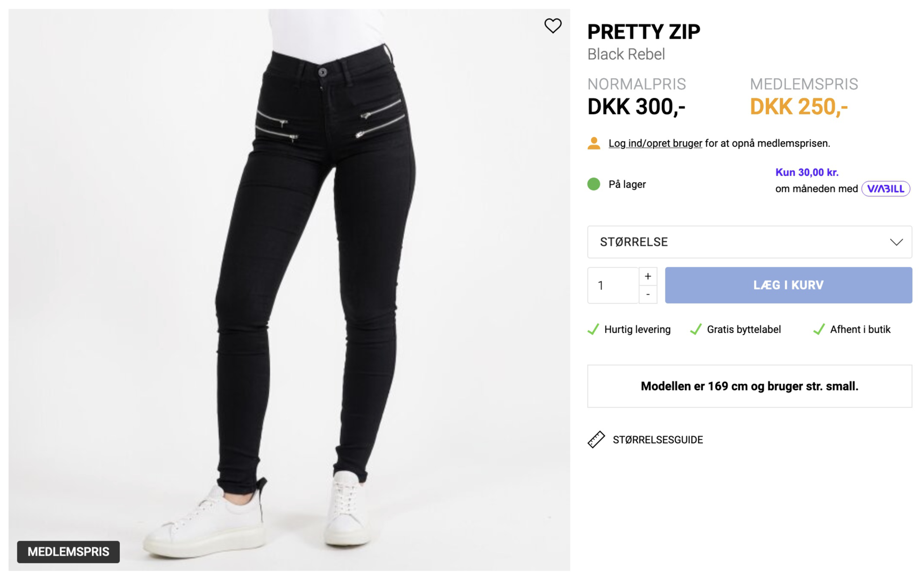Click the Gratis byttelabel checkmark icon
Screen dimensions: 924x582
point(696,329)
